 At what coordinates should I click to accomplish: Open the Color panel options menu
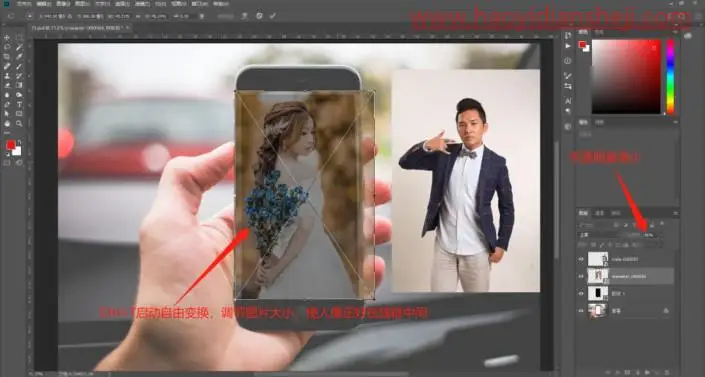click(x=675, y=32)
